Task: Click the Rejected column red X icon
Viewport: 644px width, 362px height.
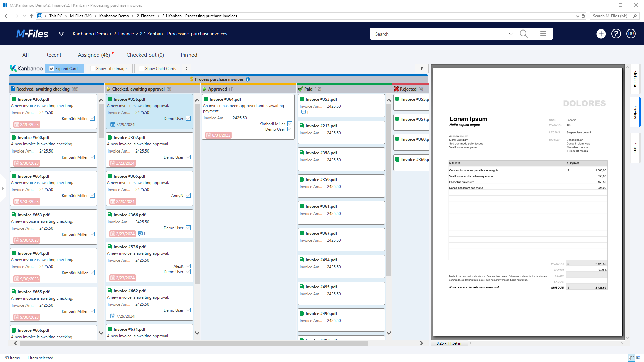Action: 396,89
